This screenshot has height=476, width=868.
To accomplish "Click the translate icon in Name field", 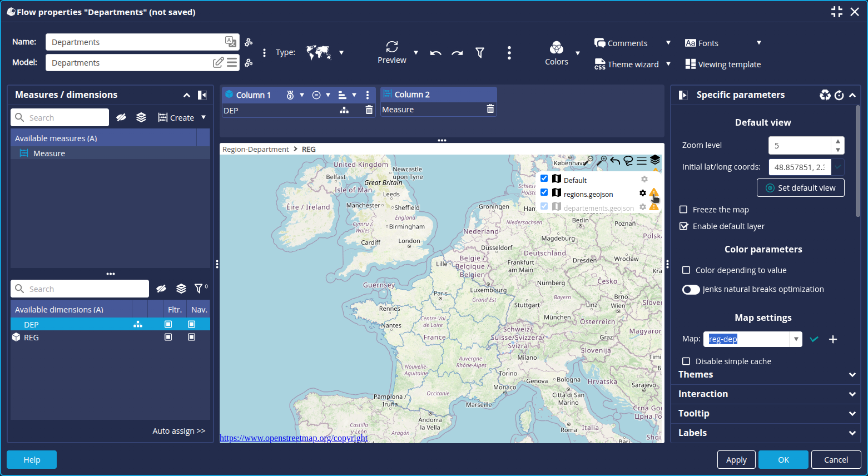I will 230,41.
